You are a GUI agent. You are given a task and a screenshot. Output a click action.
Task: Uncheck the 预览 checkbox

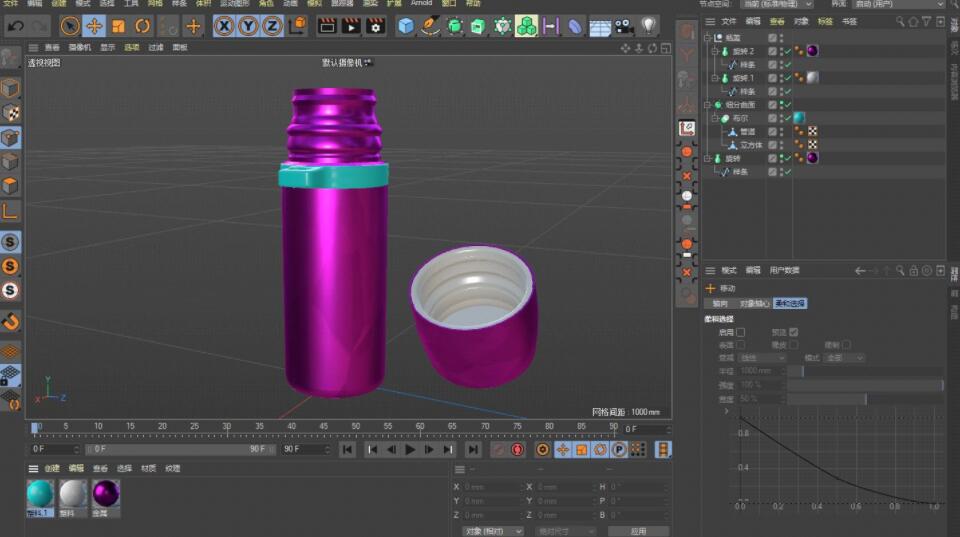(x=793, y=332)
